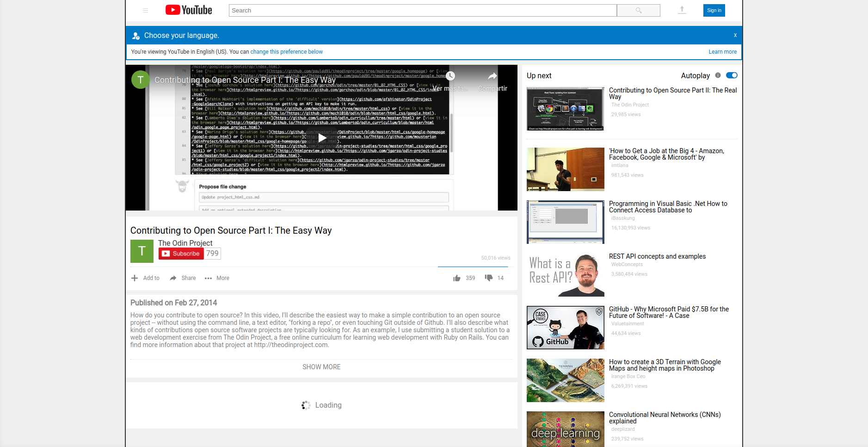Click the 'Up next' heading
Image resolution: width=868 pixels, height=447 pixels.
[539, 75]
